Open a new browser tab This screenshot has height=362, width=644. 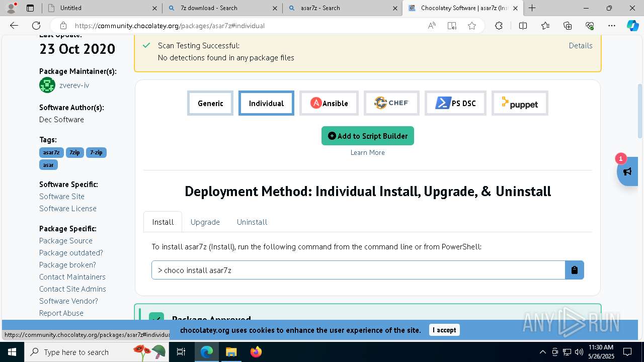tap(532, 8)
